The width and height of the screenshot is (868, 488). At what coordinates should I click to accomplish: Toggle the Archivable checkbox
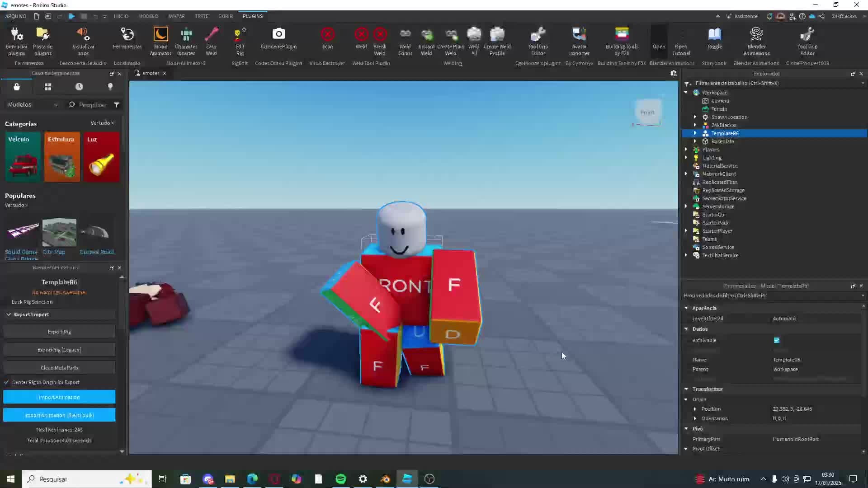(777, 340)
